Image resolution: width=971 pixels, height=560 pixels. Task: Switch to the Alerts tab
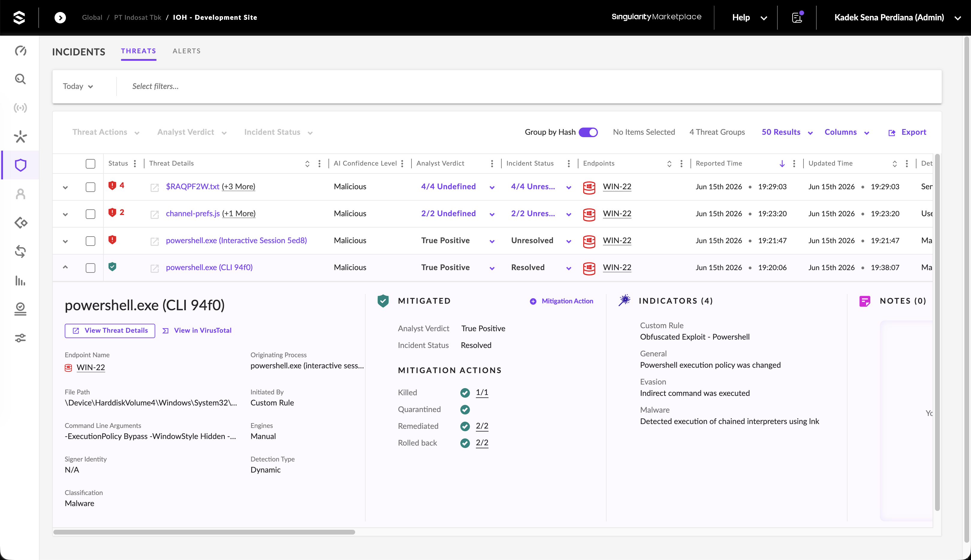point(187,51)
